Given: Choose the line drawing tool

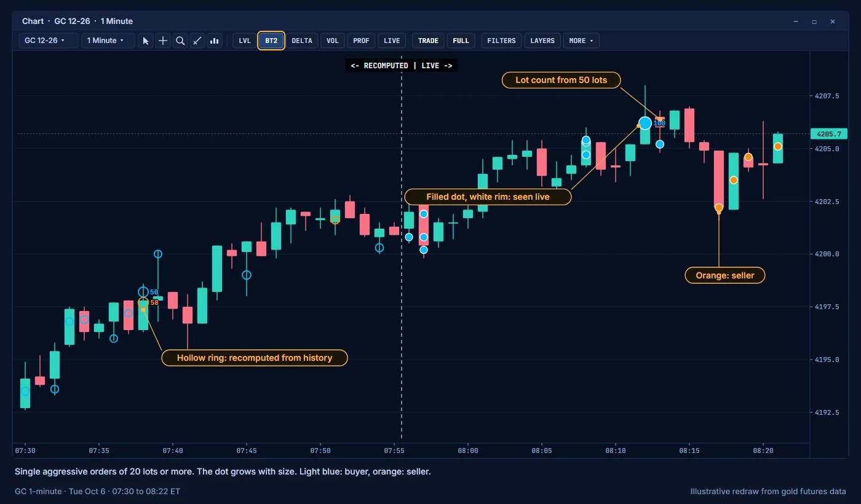Looking at the screenshot, I should tap(197, 41).
